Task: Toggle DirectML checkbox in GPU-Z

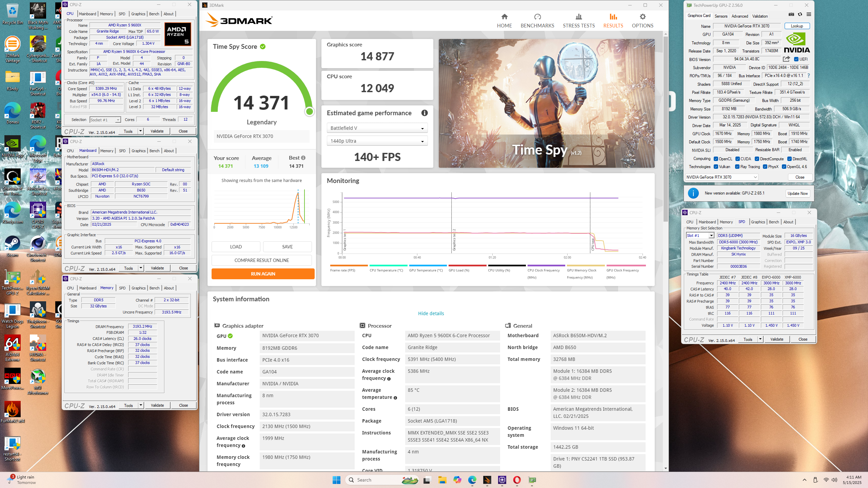Action: [x=789, y=159]
